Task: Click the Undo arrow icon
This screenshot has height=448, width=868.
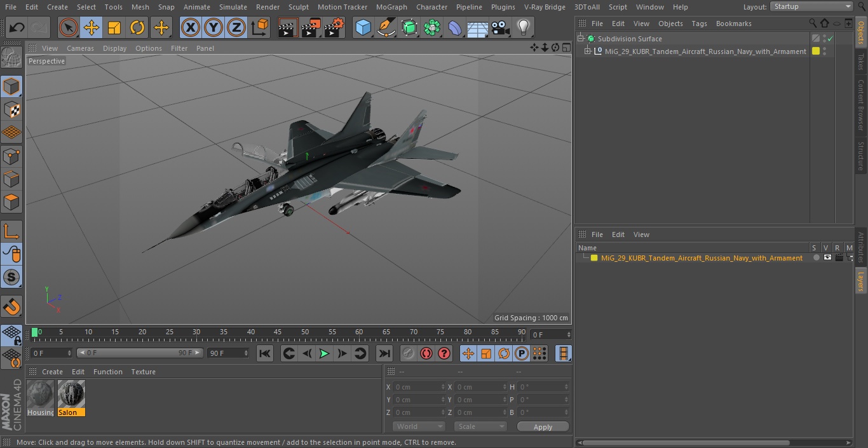Action: click(x=17, y=28)
